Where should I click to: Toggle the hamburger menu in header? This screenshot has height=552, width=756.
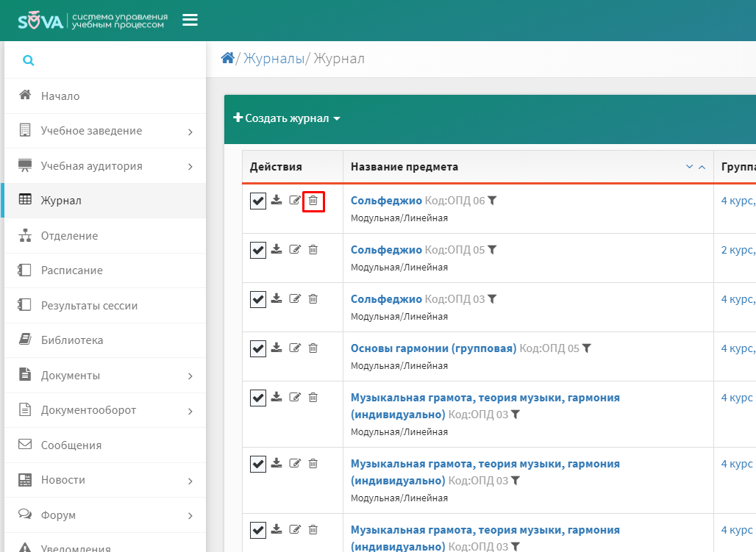click(x=190, y=20)
